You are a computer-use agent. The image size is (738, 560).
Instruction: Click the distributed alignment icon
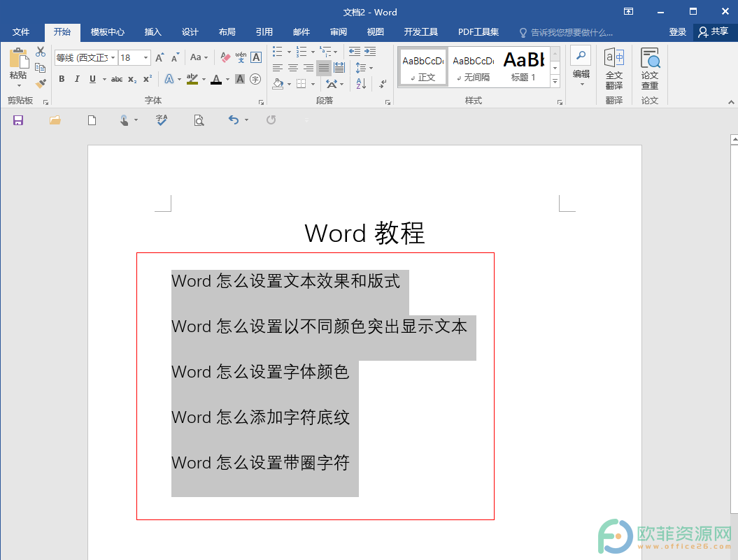pyautogui.click(x=339, y=68)
